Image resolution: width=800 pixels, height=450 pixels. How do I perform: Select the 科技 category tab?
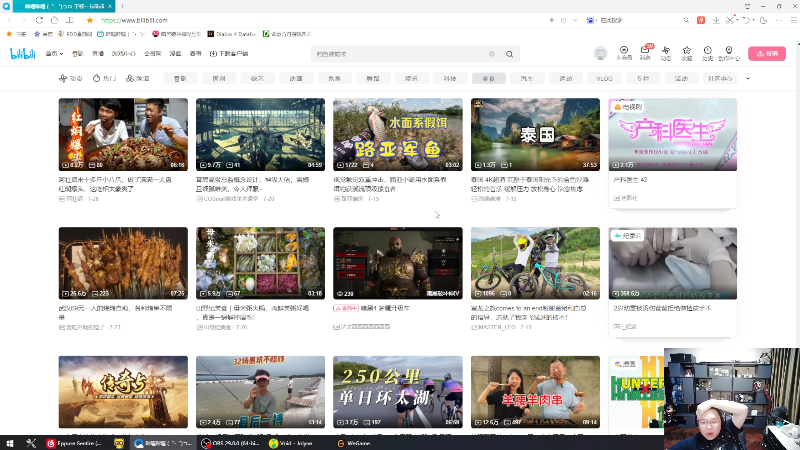pos(449,79)
